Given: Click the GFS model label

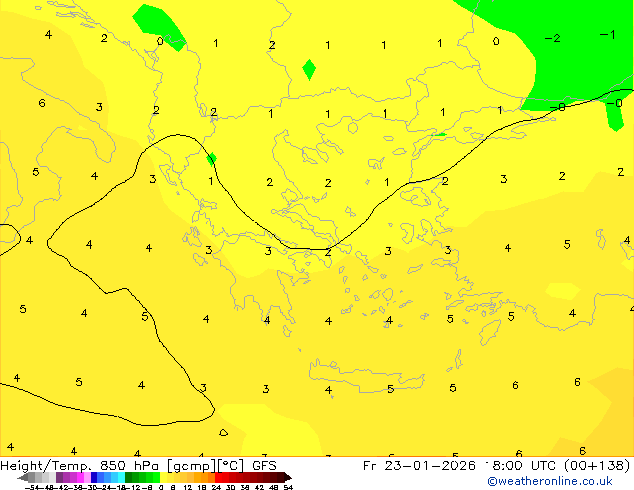Looking at the screenshot, I should [x=264, y=465].
